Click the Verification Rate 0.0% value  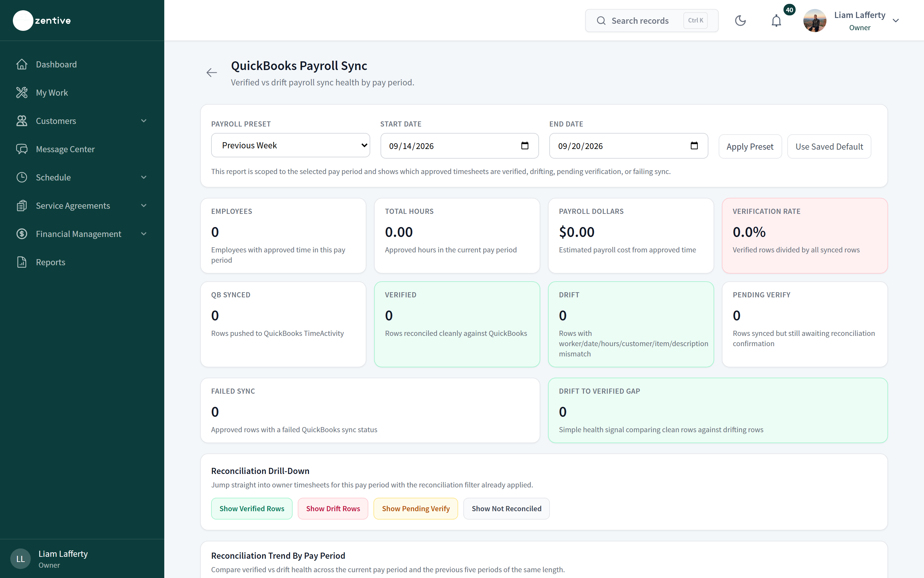749,232
